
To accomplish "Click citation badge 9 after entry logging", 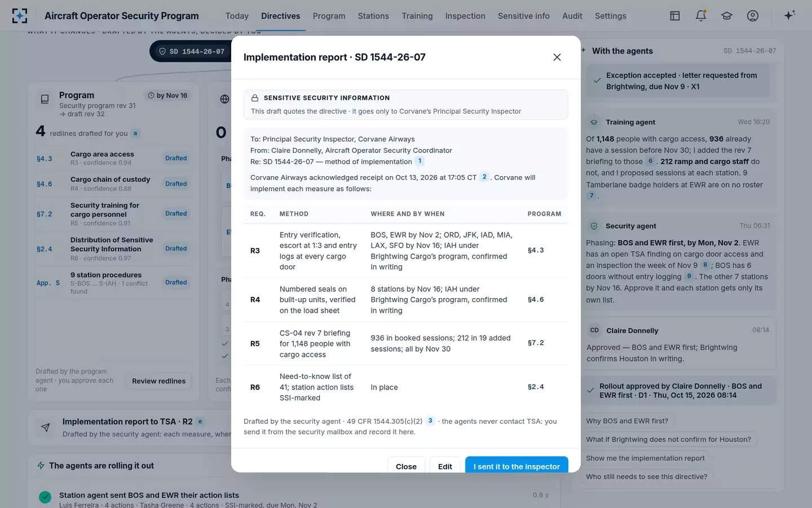I will tap(689, 277).
